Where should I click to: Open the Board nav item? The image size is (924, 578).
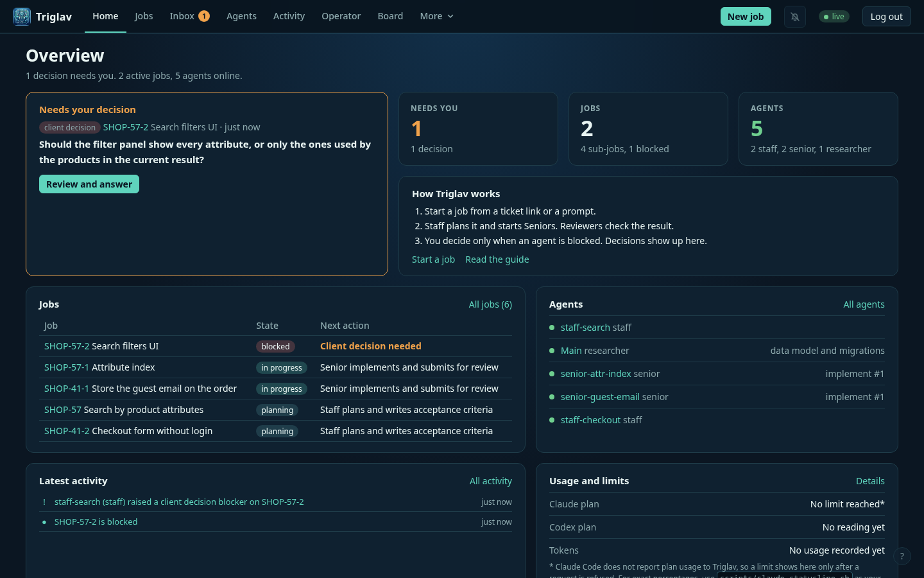pos(390,16)
